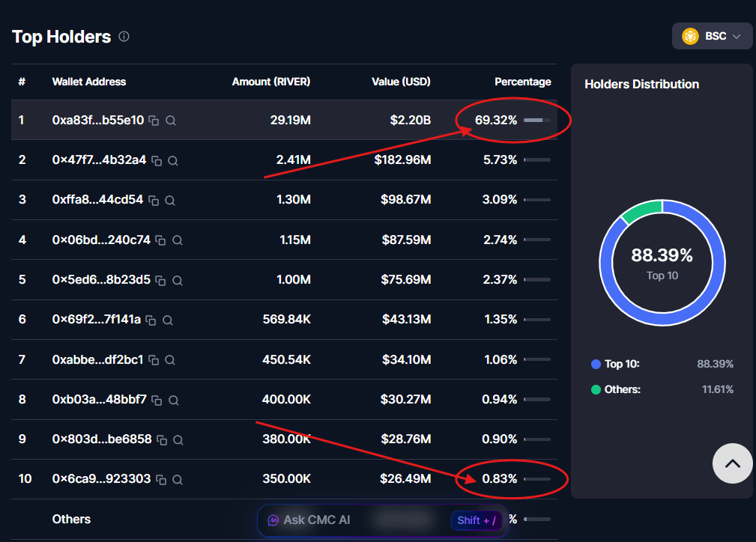Click the 69.32% percentage progress bar
Image resolution: width=756 pixels, height=542 pixels.
pos(537,120)
